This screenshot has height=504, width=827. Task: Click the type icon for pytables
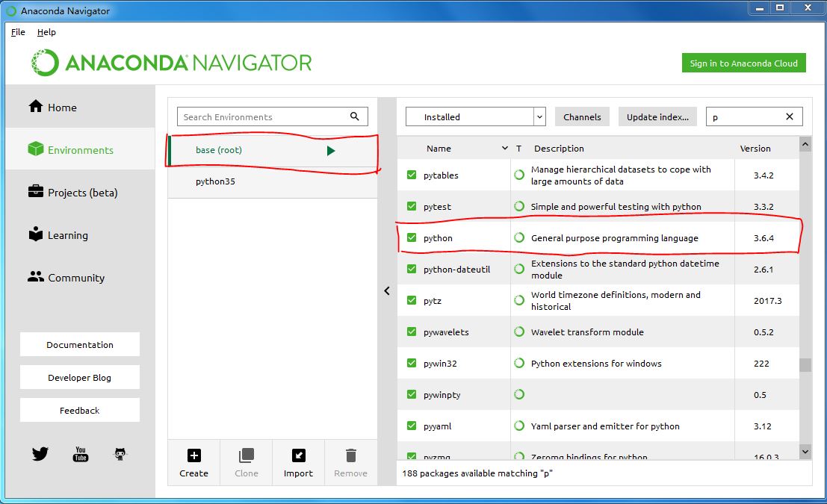519,175
